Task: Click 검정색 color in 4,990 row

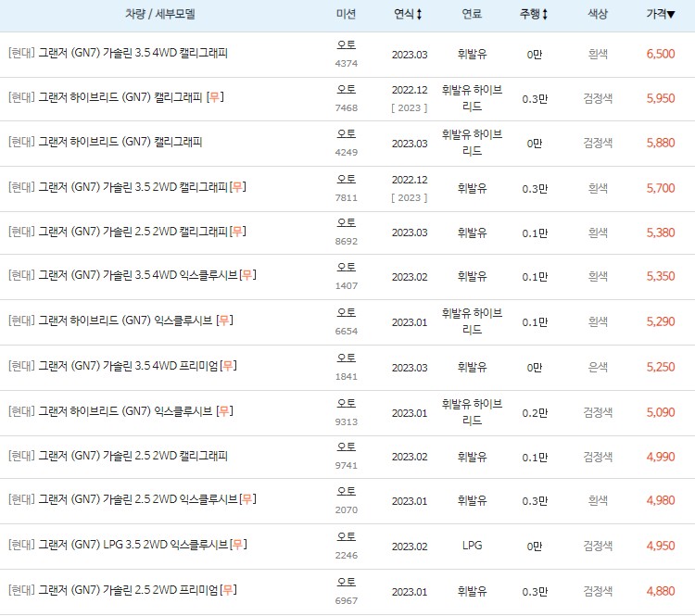Action: point(598,457)
